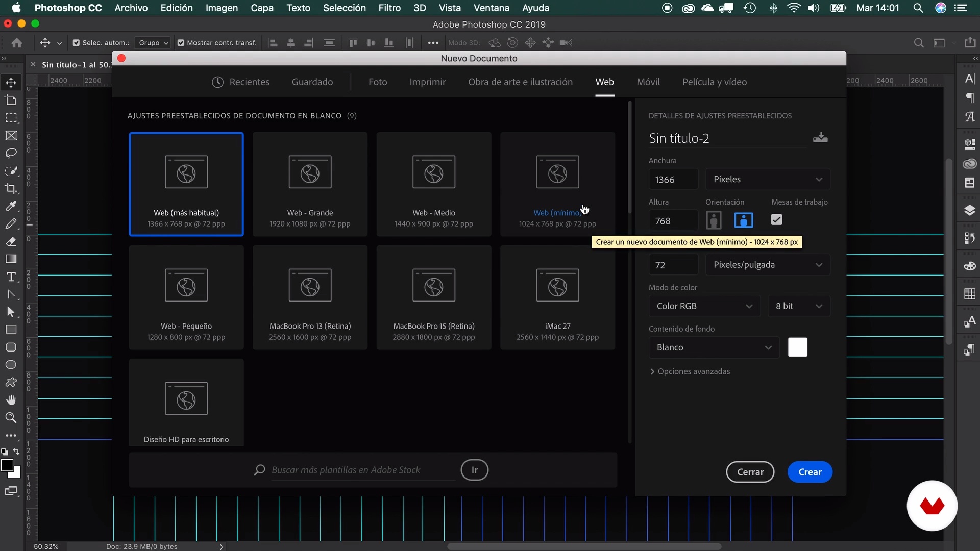
Task: Click more options ellipsis in options bar
Action: (433, 43)
